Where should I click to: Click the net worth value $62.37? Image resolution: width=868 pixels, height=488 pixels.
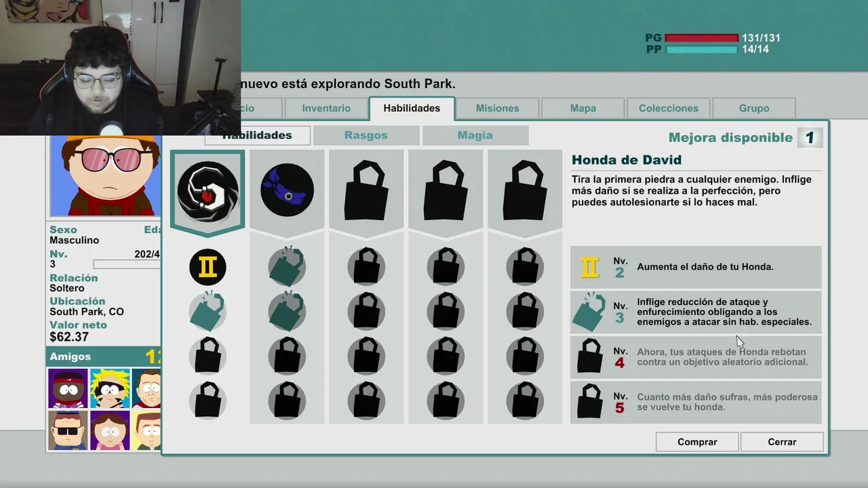tap(69, 337)
